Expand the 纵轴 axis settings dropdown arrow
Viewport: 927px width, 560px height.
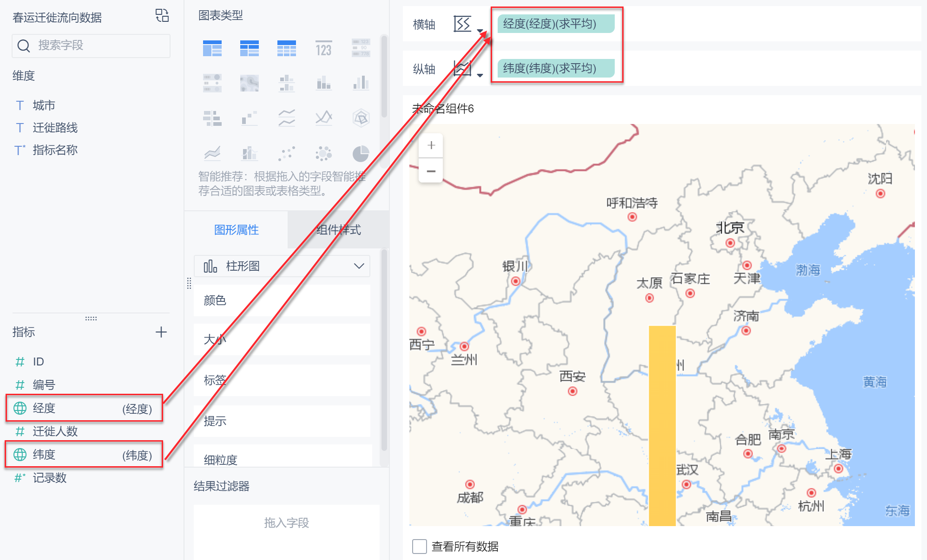(x=480, y=75)
